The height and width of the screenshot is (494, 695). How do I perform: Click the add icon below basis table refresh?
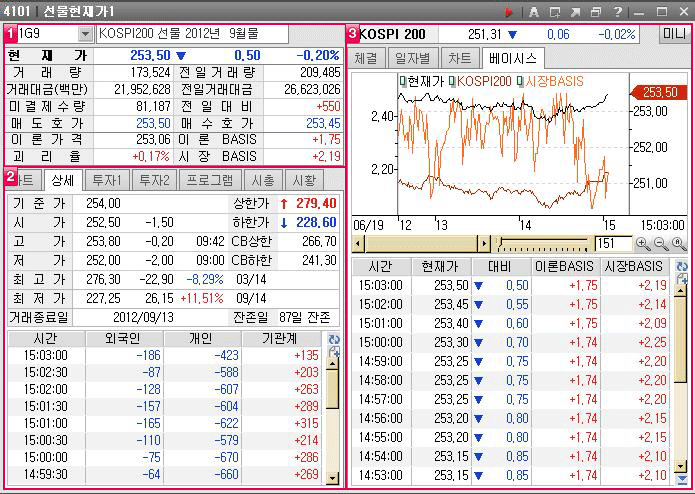(681, 279)
